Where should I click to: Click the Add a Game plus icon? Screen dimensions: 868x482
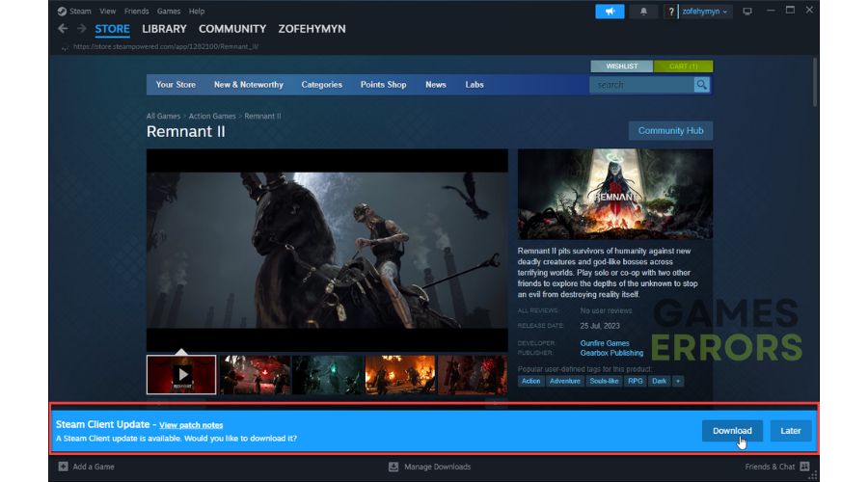(x=63, y=467)
